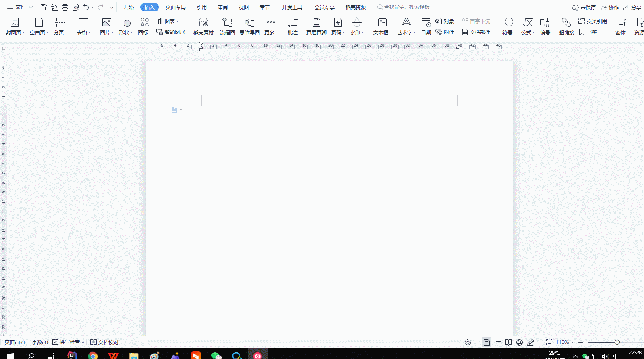Toggle document proofreading (文档校对)
This screenshot has width=644, height=359.
coord(105,342)
